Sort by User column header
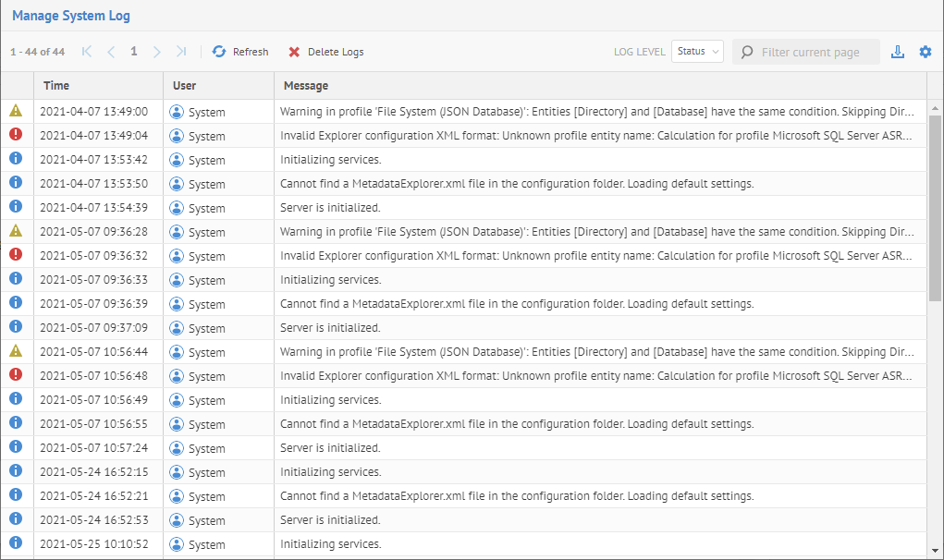This screenshot has height=560, width=944. click(185, 86)
